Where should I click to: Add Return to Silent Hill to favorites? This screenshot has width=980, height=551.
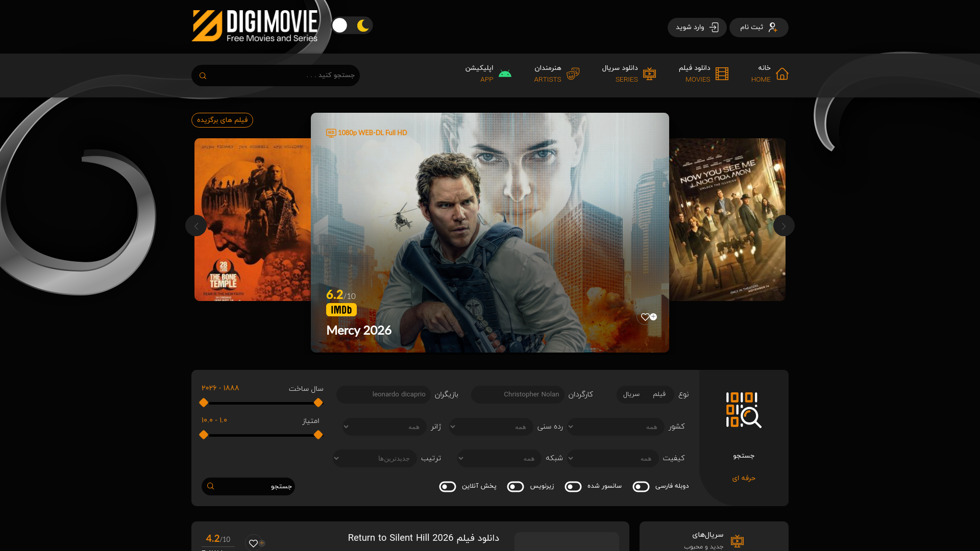pyautogui.click(x=254, y=543)
